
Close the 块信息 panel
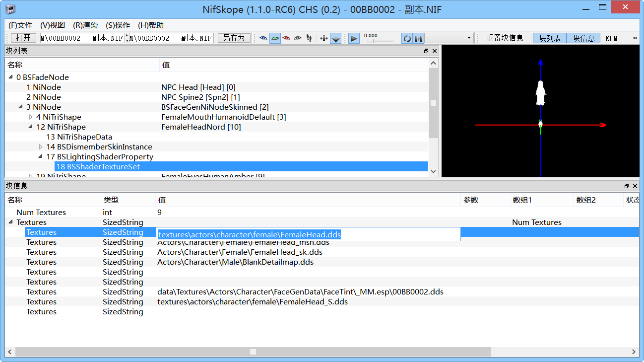(x=635, y=186)
